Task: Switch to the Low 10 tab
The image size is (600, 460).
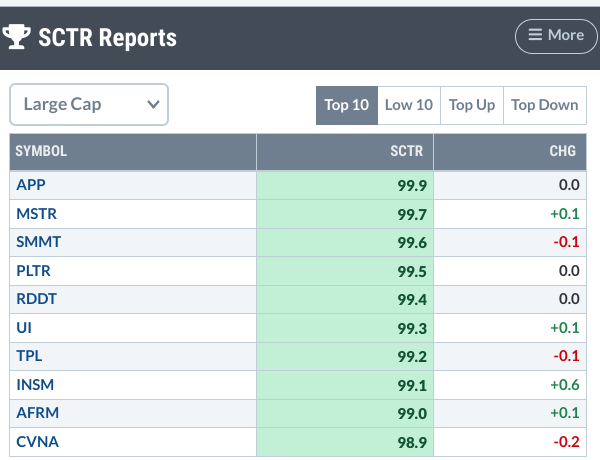Action: pos(409,105)
